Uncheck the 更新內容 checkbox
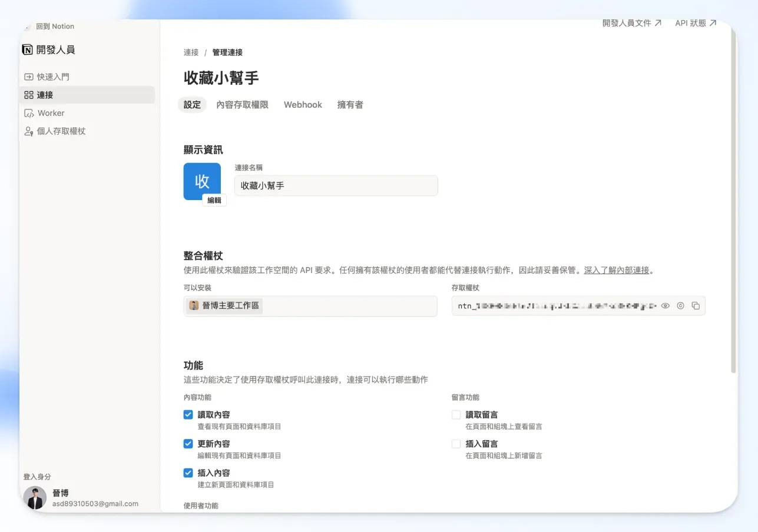 [188, 444]
